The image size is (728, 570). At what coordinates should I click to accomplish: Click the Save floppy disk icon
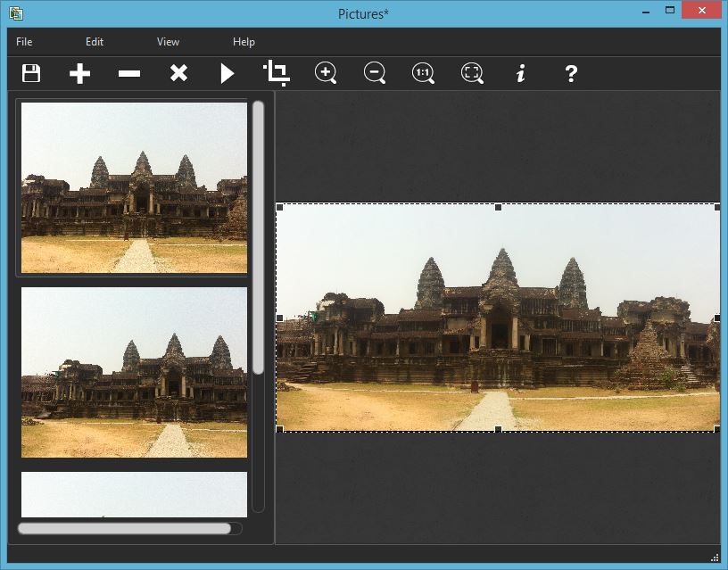31,73
